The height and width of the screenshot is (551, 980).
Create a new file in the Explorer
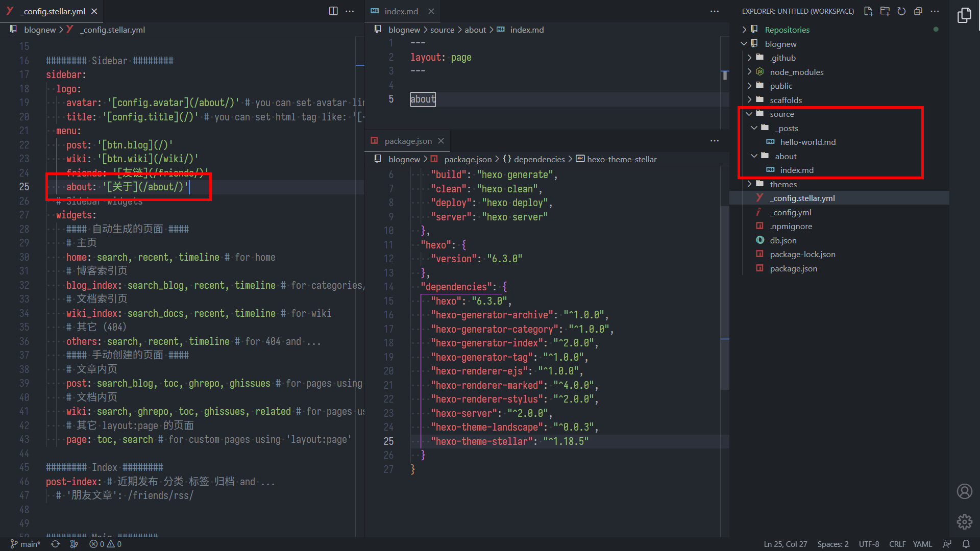[868, 11]
